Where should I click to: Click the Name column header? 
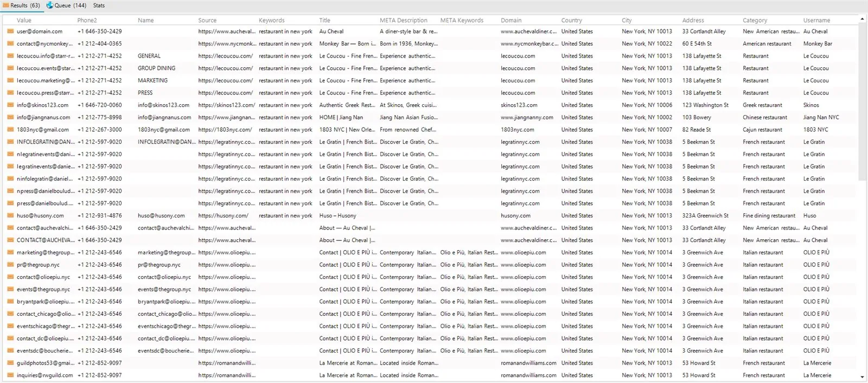[x=145, y=20]
